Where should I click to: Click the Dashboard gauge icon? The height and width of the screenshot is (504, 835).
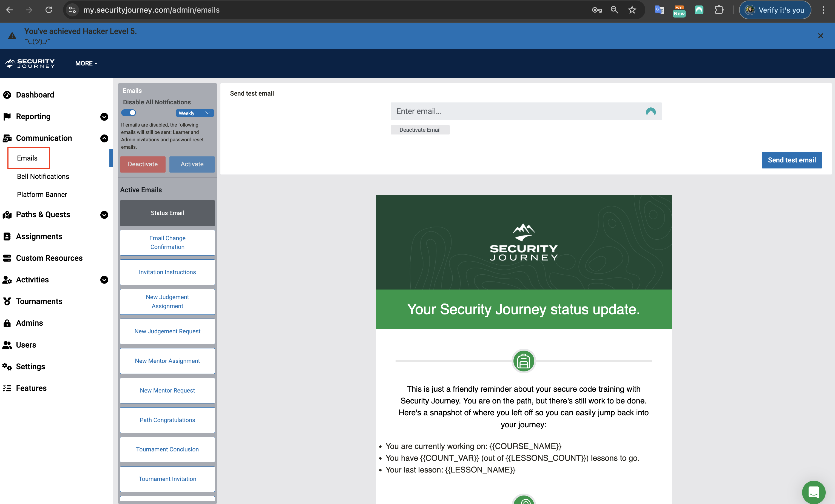(7, 94)
